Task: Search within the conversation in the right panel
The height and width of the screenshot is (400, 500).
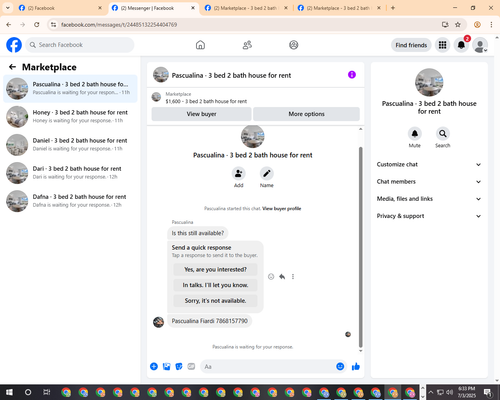Action: coord(443,134)
